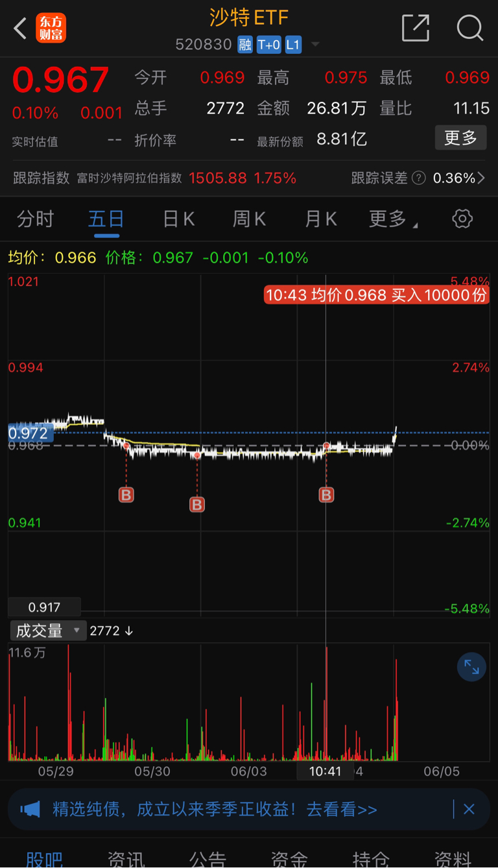
Task: Open chart settings gear icon
Action: [x=462, y=219]
